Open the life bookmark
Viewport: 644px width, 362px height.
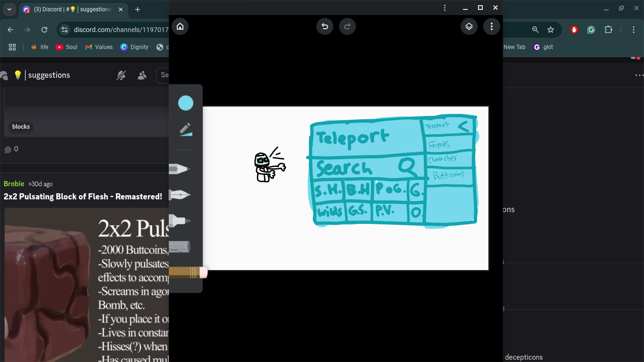(x=40, y=47)
